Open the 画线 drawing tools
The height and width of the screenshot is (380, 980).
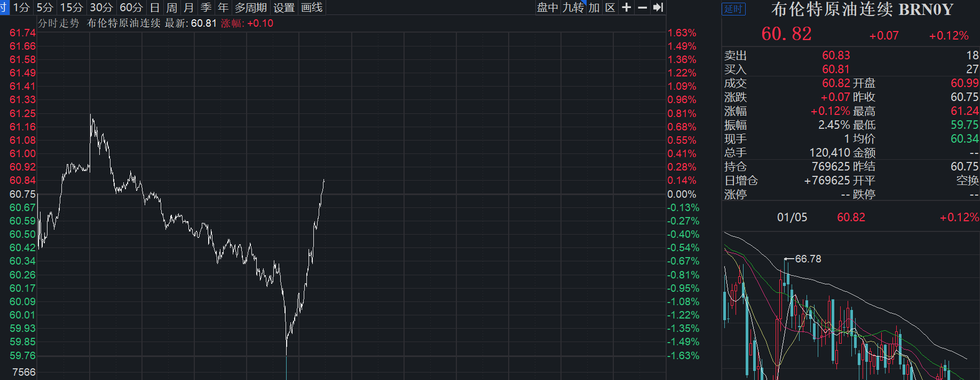click(x=312, y=7)
